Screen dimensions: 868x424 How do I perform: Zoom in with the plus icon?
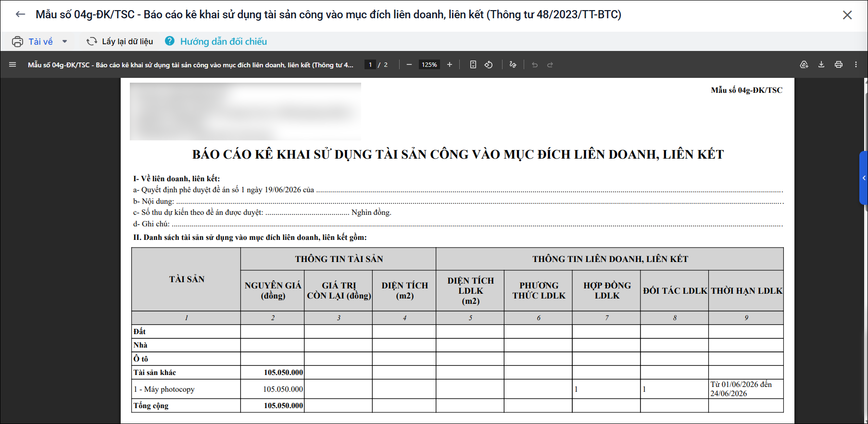450,64
